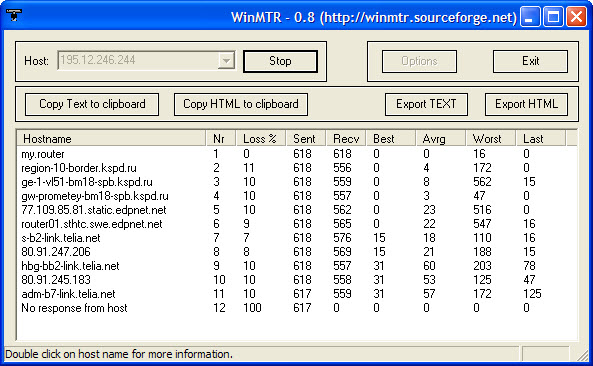This screenshot has width=593, height=366.
Task: Copy Text to clipboard
Action: pyautogui.click(x=92, y=104)
